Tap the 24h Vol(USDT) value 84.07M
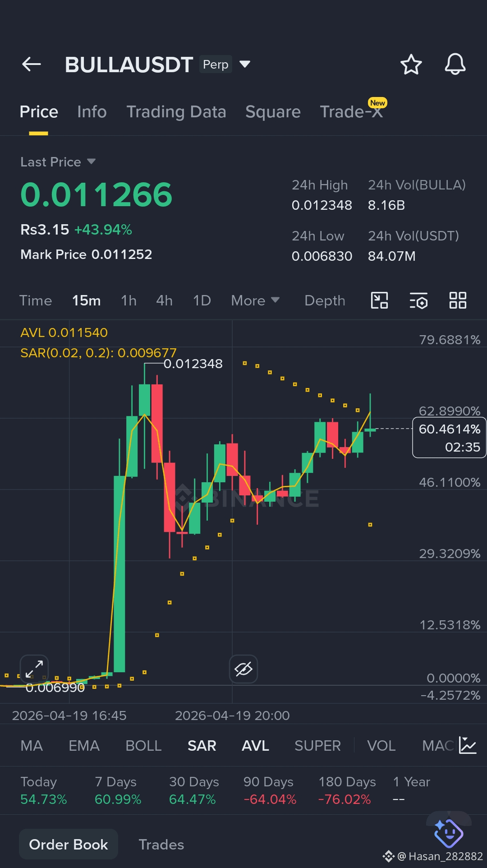The image size is (487, 868). click(392, 256)
